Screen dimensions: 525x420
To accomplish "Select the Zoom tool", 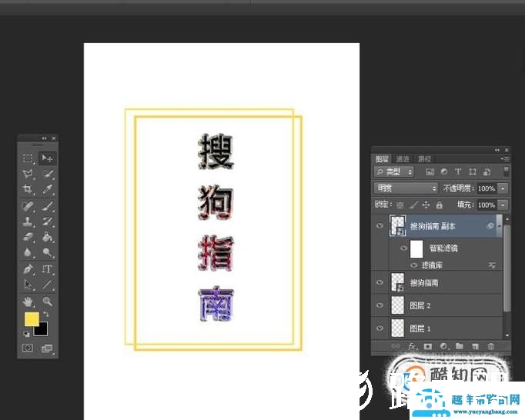I will 48,302.
